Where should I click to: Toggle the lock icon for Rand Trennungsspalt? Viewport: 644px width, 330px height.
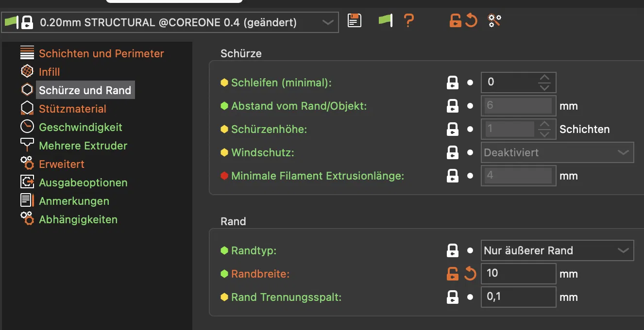coord(453,297)
